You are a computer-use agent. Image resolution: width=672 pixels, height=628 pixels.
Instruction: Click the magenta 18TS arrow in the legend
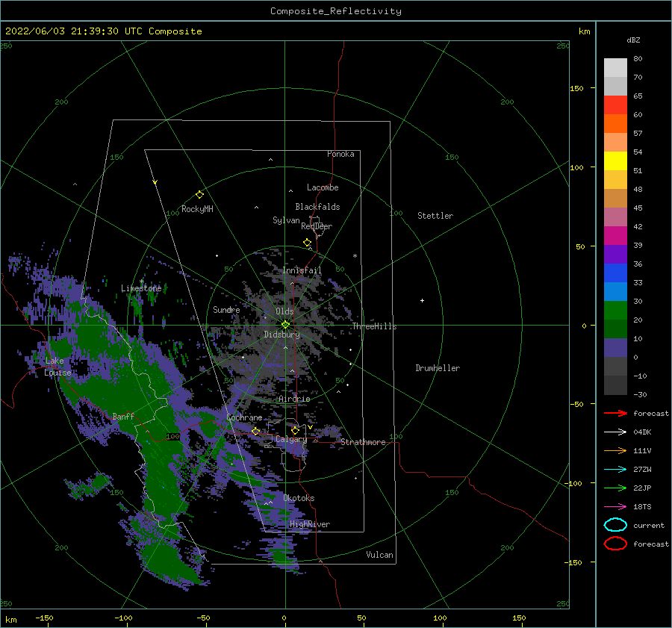615,507
